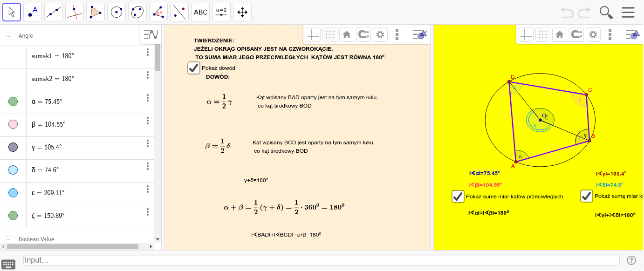
Task: Open settings gear in middle view
Action: (x=380, y=34)
